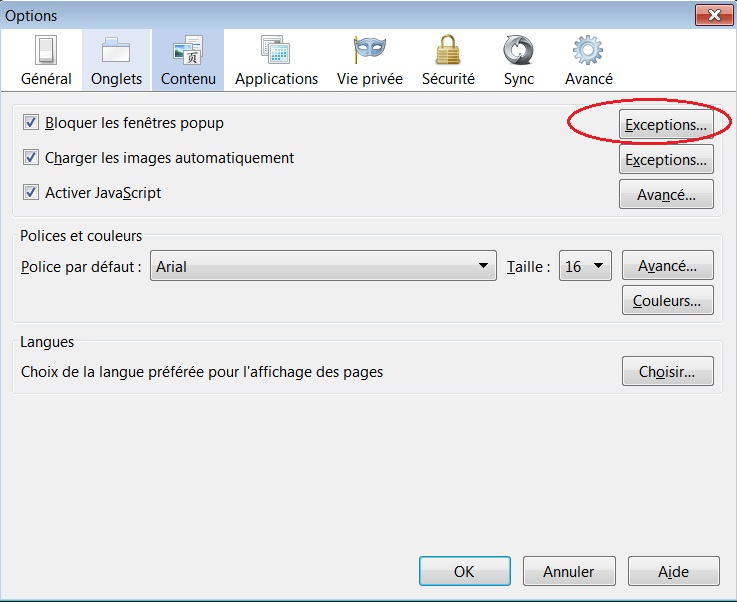Uncheck Bloquer les fenêtres popup
737x602 pixels.
point(30,123)
